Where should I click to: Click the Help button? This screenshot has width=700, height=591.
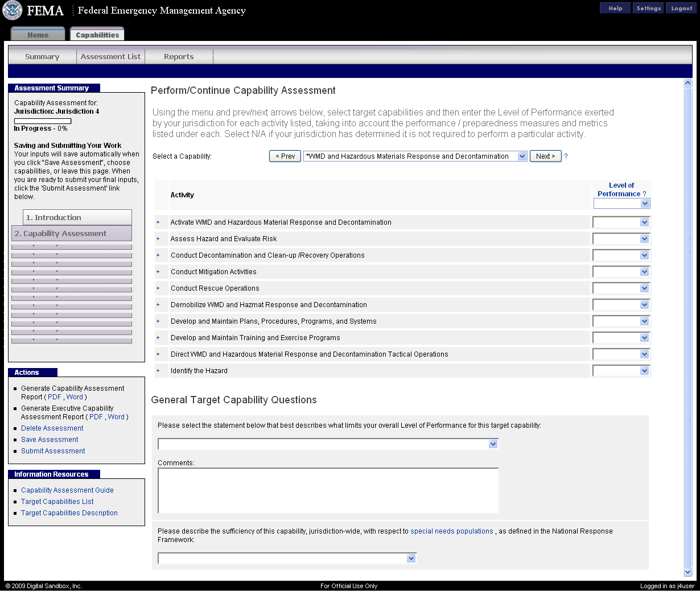(615, 8)
